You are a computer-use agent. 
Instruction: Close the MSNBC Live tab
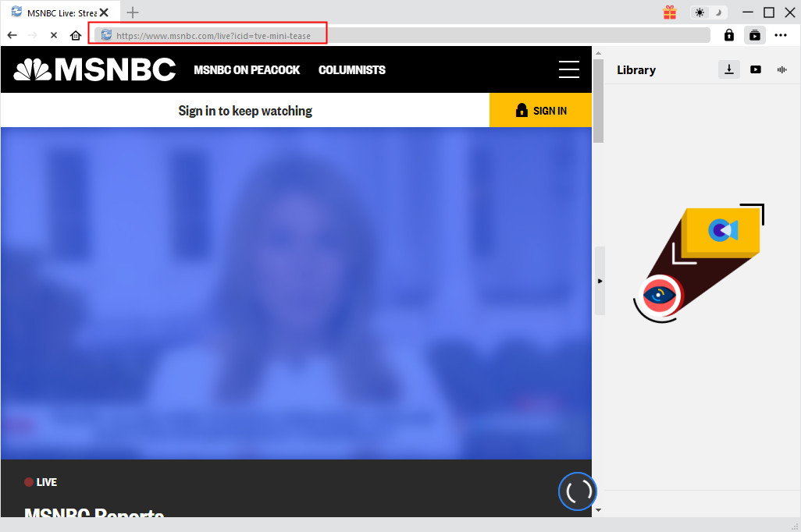point(104,12)
